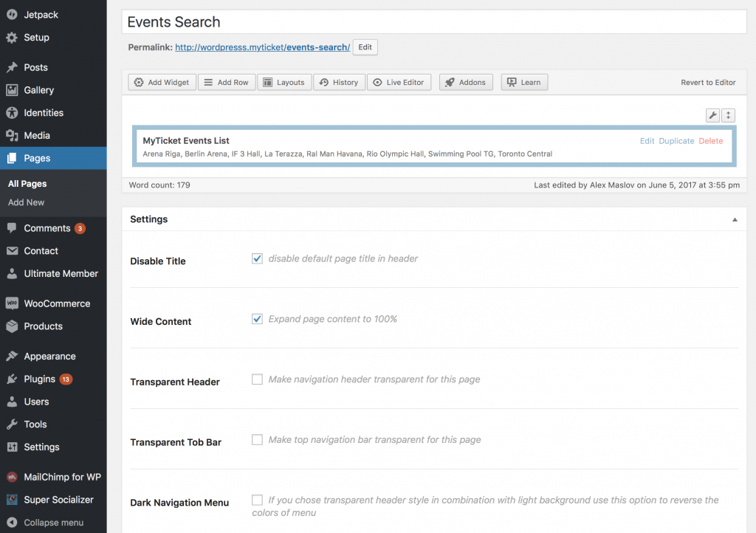The height and width of the screenshot is (533, 756).
Task: Edit the permalink with Edit button
Action: 365,47
